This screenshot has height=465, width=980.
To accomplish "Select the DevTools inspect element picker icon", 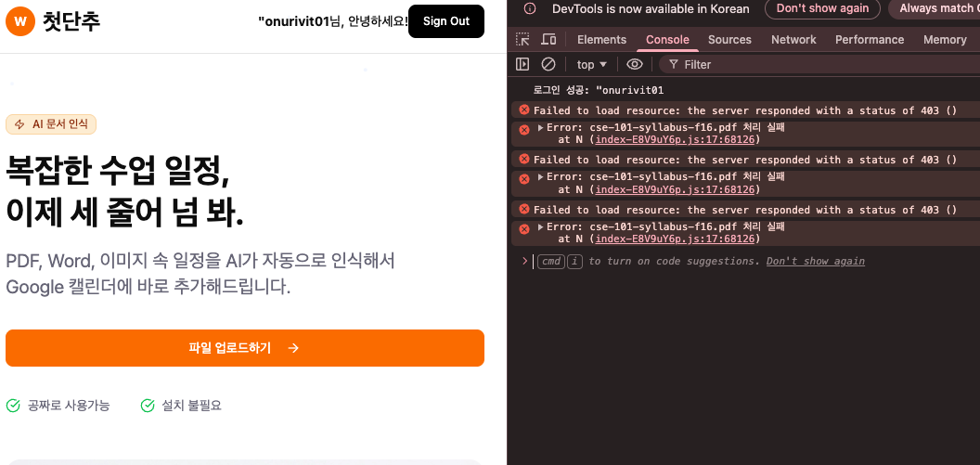I will (x=522, y=39).
